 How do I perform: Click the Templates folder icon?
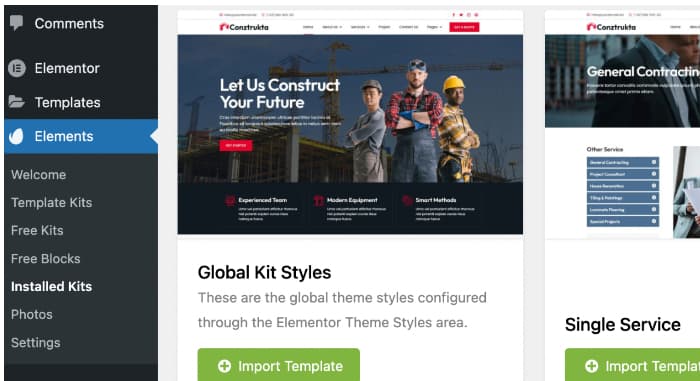click(x=17, y=102)
